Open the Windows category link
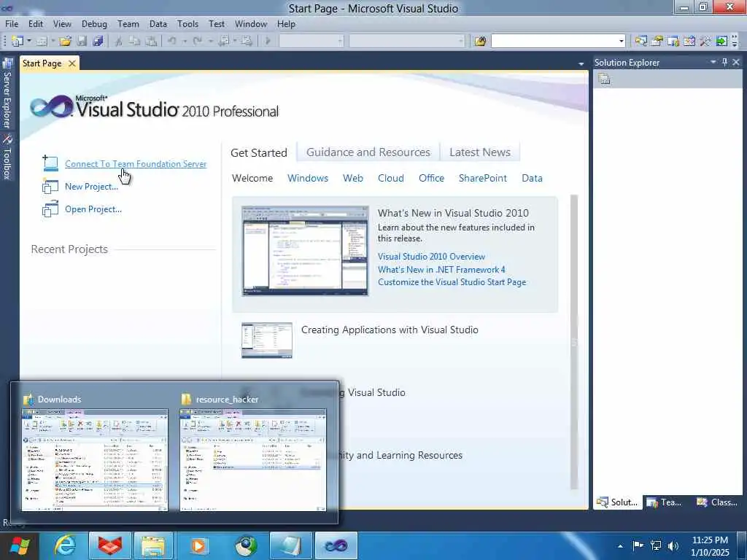This screenshot has height=560, width=747. (308, 178)
